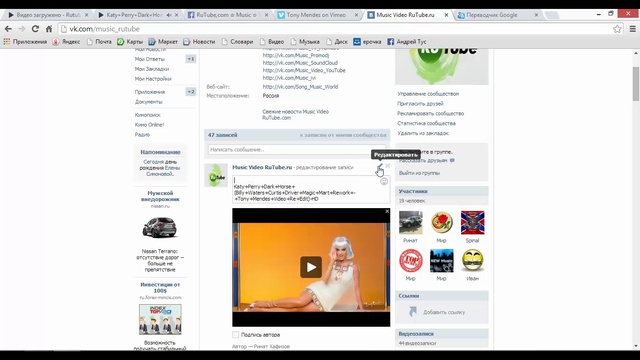640x360 pixels.
Task: Click Рекламировать сообщество link
Action: pos(431,113)
